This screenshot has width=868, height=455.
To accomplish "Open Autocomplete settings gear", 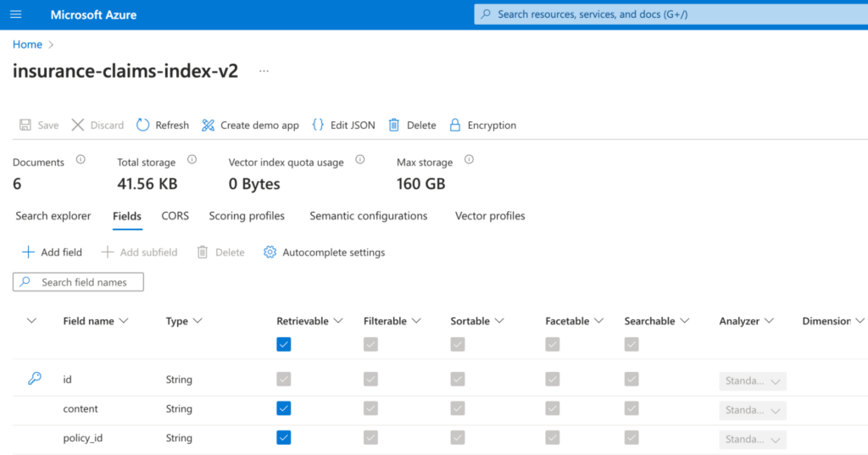I will click(x=270, y=252).
